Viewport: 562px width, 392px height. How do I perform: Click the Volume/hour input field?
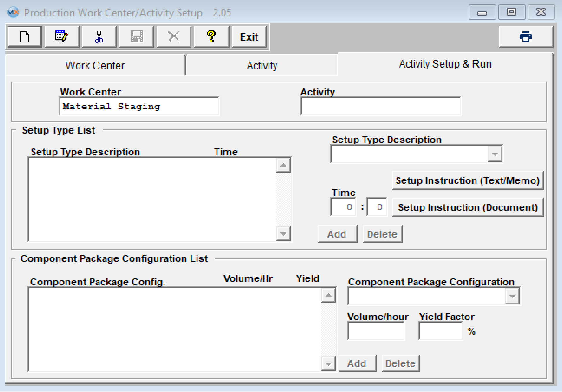point(376,331)
